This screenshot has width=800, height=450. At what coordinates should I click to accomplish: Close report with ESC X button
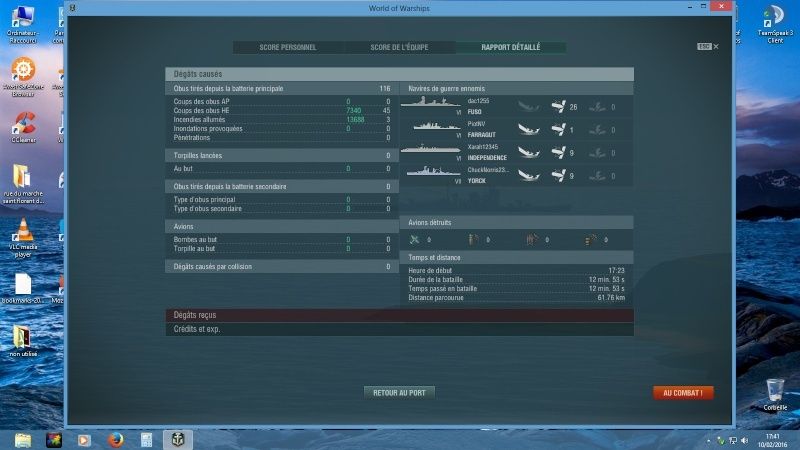coord(708,46)
